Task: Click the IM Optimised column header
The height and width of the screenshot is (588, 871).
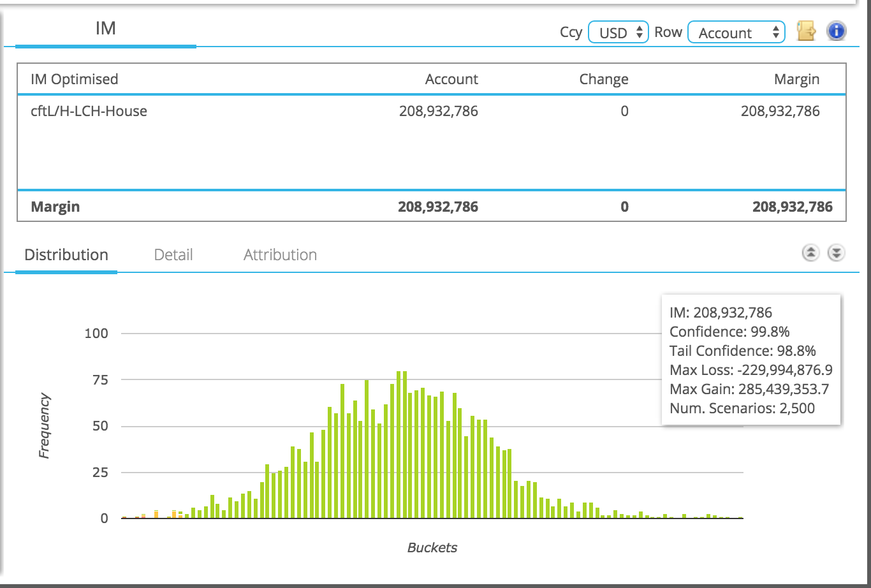Action: tap(75, 79)
